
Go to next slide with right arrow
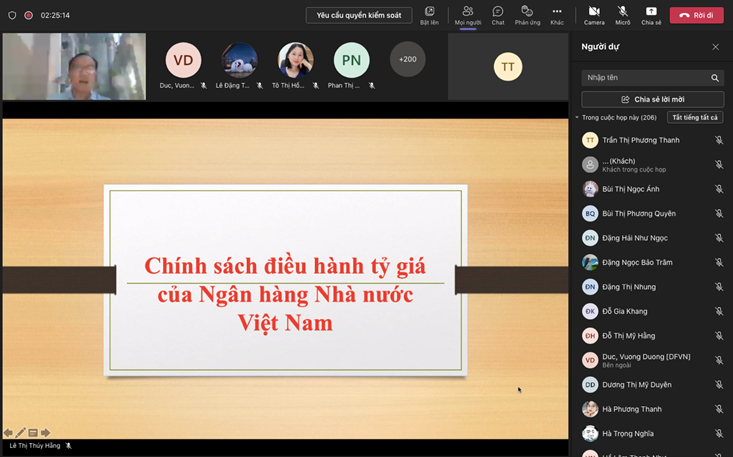46,433
